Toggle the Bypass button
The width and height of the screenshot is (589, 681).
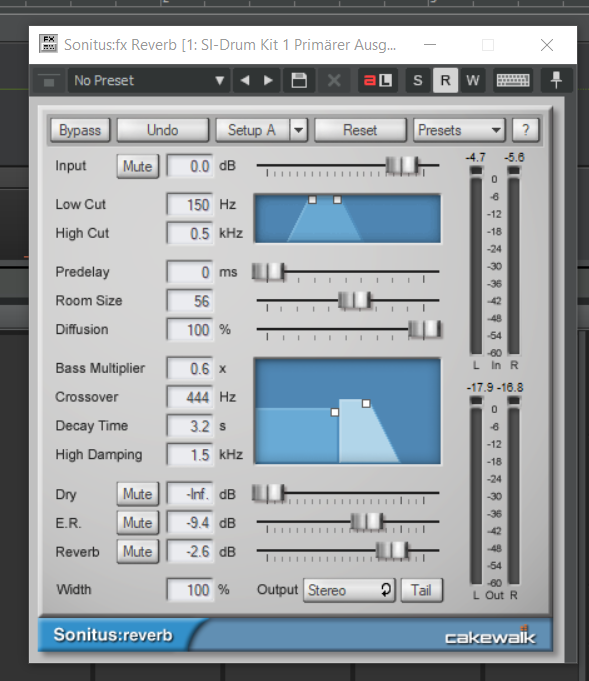pos(80,130)
